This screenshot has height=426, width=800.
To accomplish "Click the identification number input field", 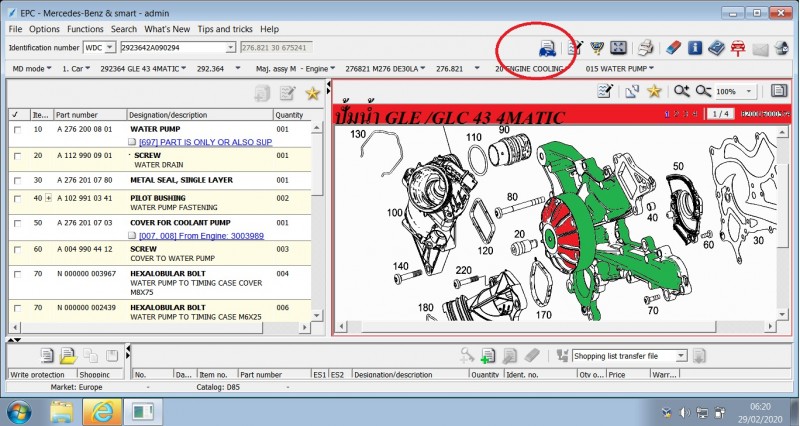I will tap(173, 47).
